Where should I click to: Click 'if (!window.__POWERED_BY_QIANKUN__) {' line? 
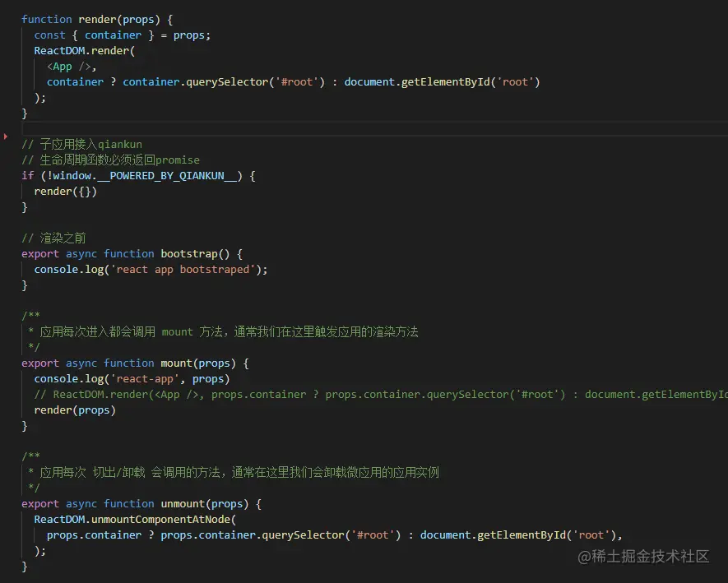(138, 176)
